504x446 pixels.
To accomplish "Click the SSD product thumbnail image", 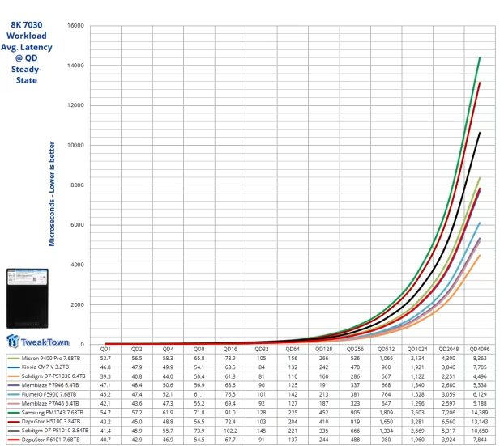I will (28, 299).
